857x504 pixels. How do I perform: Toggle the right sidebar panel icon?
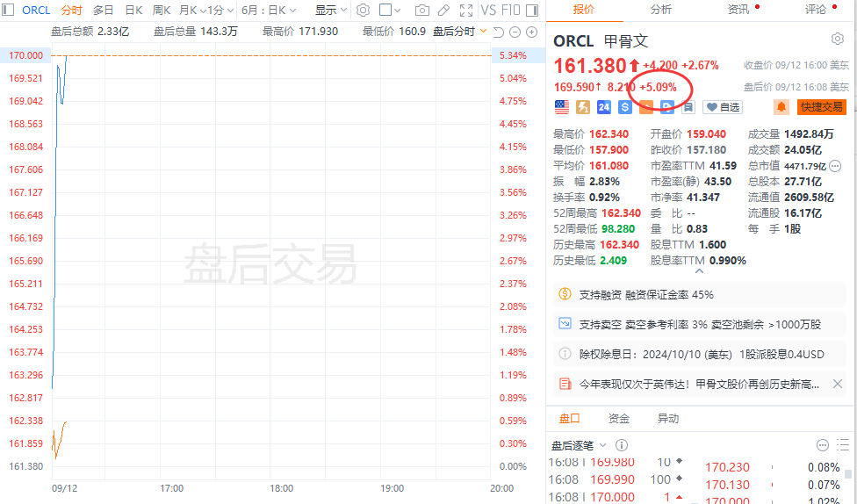(x=532, y=10)
